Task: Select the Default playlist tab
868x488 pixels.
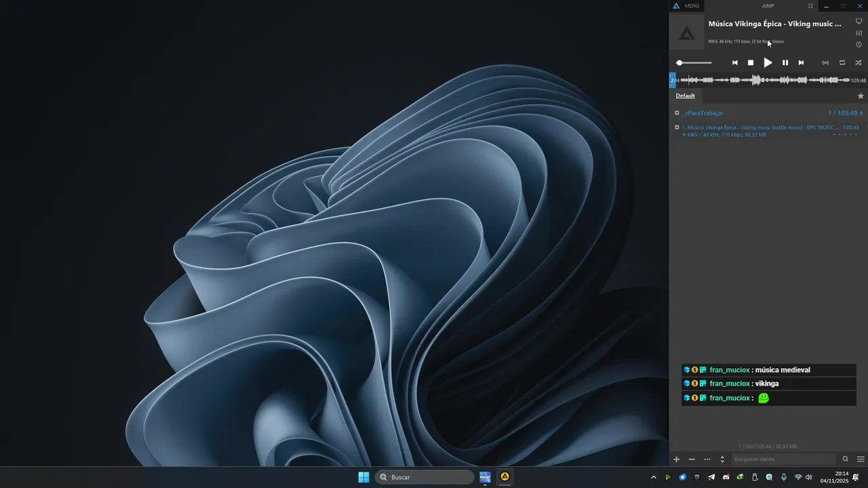Action: [685, 96]
